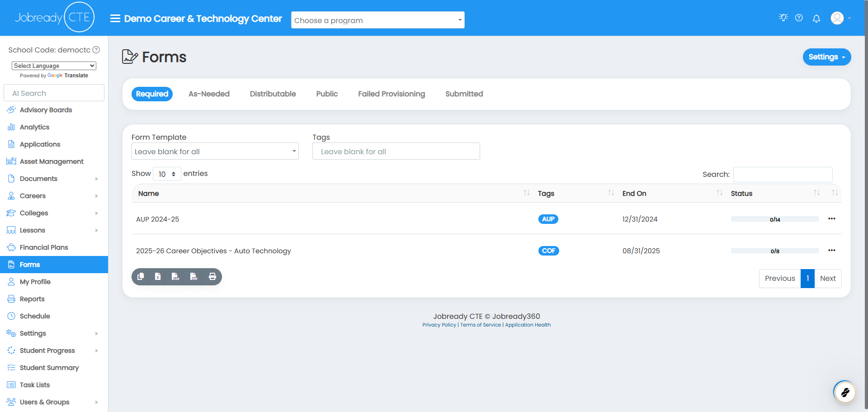Expand the Careers sidebar submenu
The image size is (868, 412).
coord(54,196)
